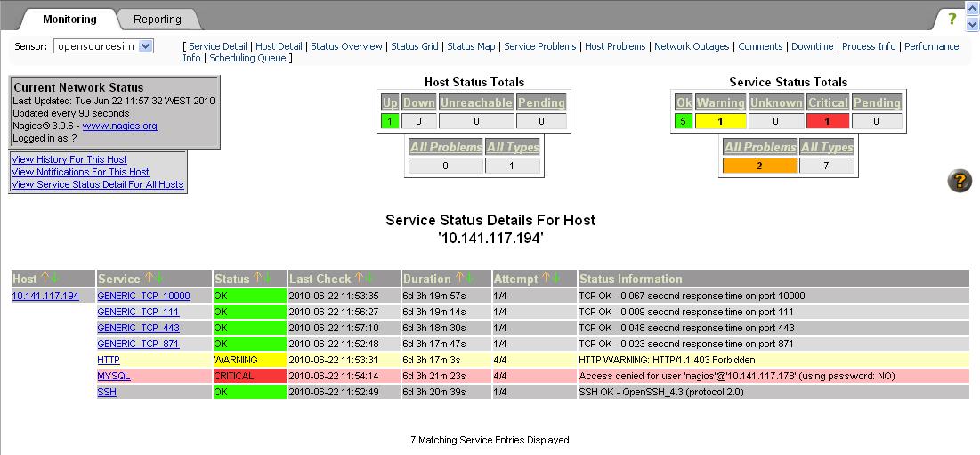Screen dimensions: 980x455
Task: Select the Monitoring tab
Action: point(69,19)
